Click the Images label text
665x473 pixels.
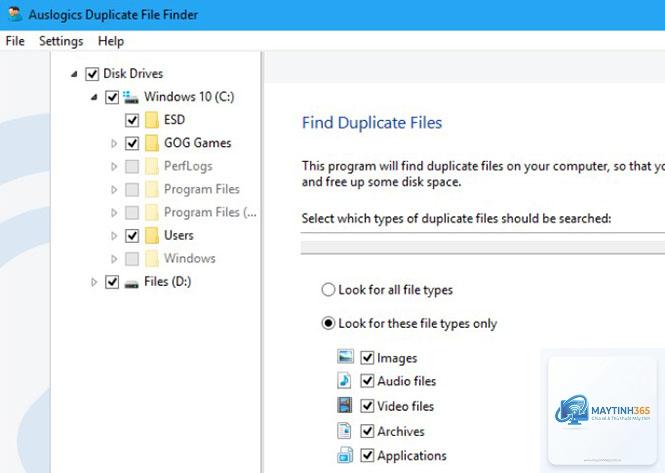click(x=397, y=358)
